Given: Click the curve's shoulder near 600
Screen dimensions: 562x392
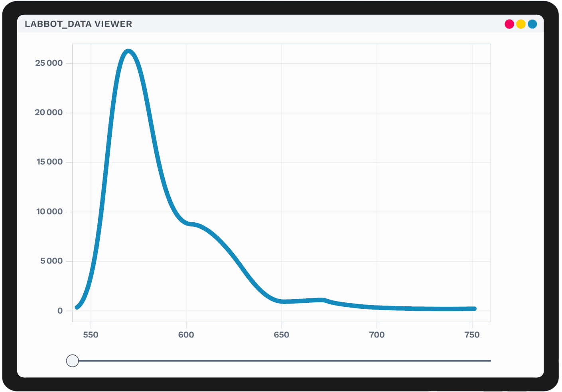Looking at the screenshot, I should click(192, 224).
